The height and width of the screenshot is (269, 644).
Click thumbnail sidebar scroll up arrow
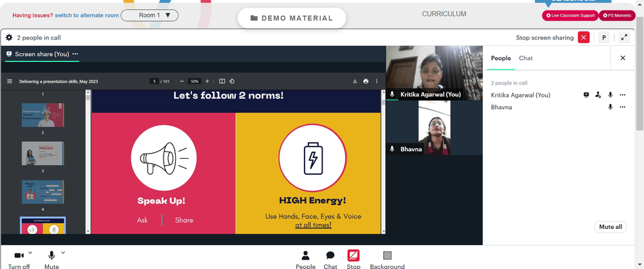click(x=88, y=92)
